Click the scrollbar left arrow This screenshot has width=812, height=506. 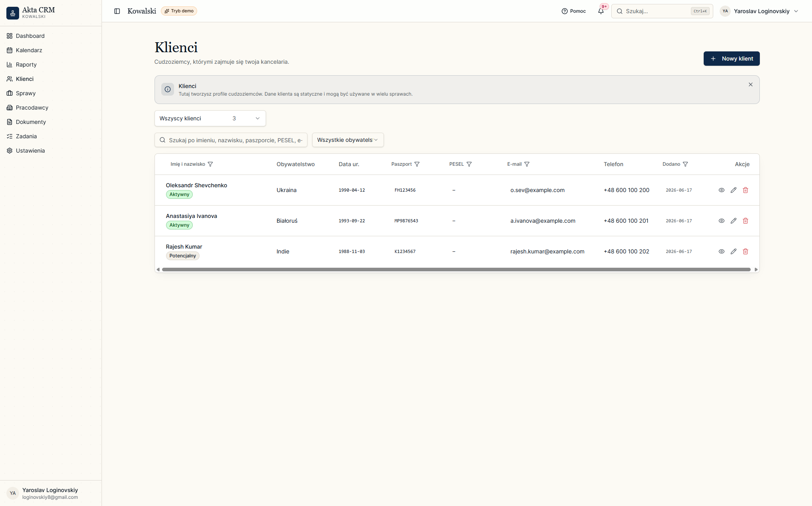click(158, 270)
